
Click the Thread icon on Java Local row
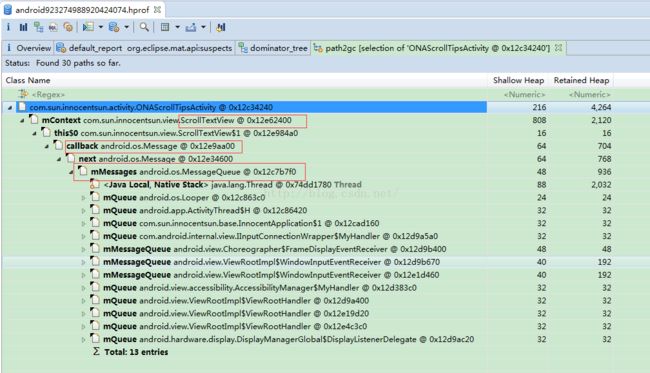coord(95,184)
